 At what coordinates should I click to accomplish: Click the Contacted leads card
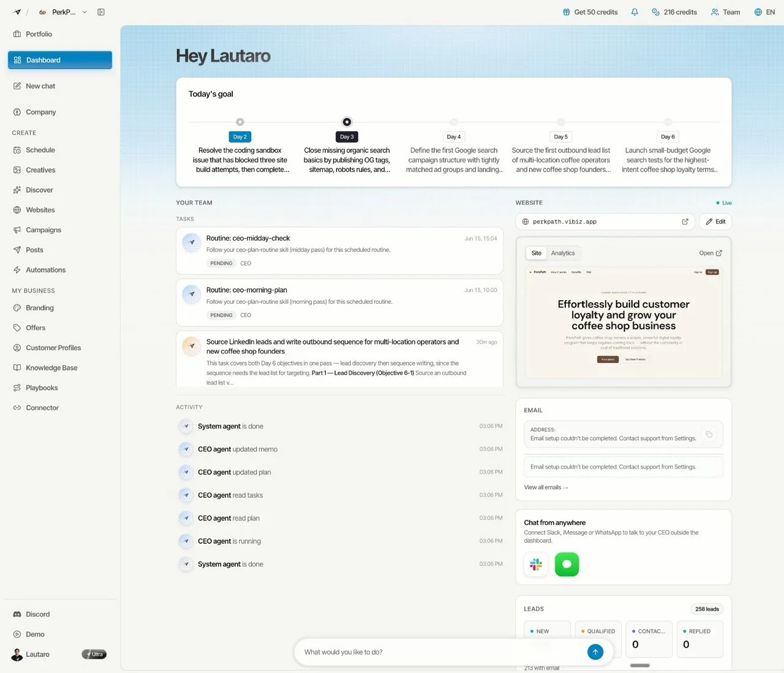(649, 639)
